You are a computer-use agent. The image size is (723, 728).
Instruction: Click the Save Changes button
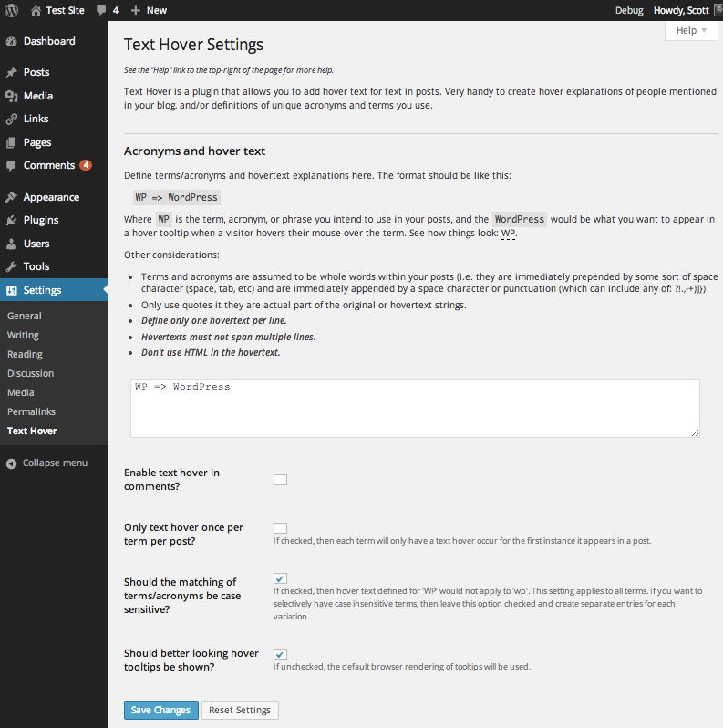coord(160,710)
